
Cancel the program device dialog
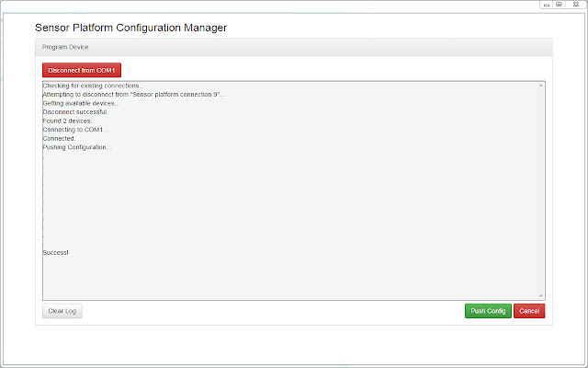pos(529,311)
